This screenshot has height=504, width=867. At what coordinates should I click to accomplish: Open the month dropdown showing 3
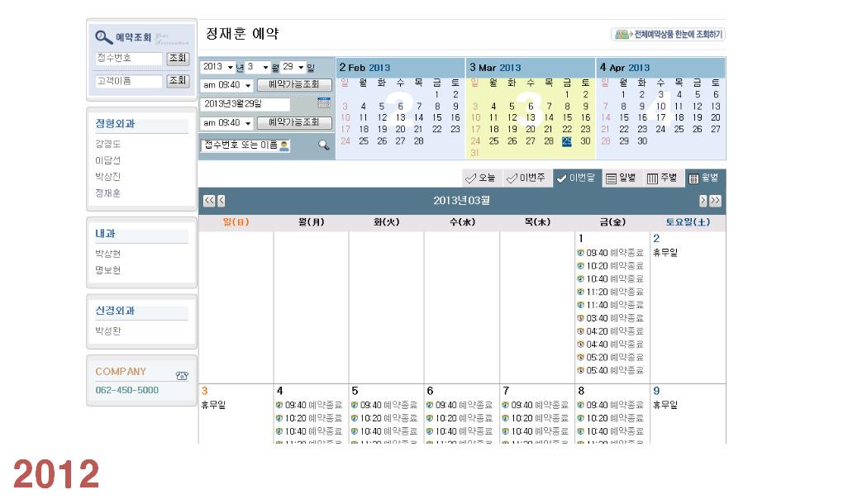pos(257,67)
